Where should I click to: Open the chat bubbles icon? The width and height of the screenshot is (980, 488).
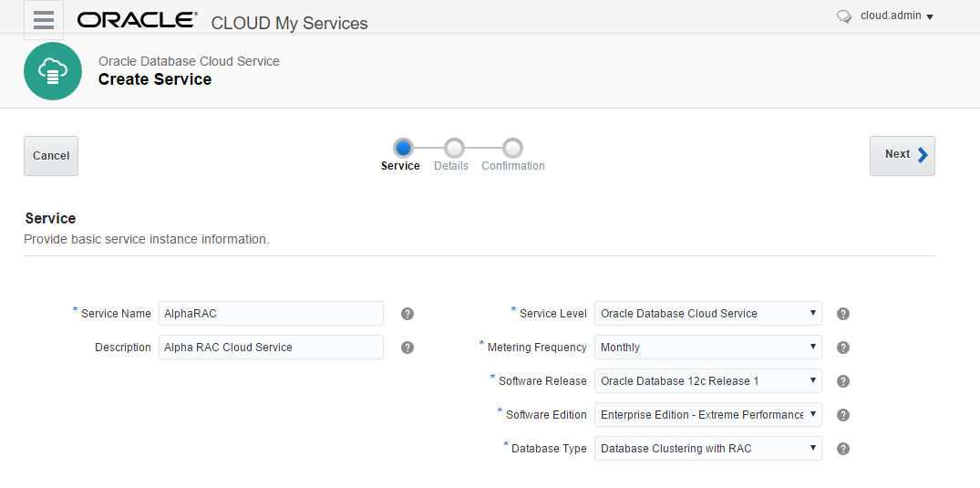coord(844,17)
